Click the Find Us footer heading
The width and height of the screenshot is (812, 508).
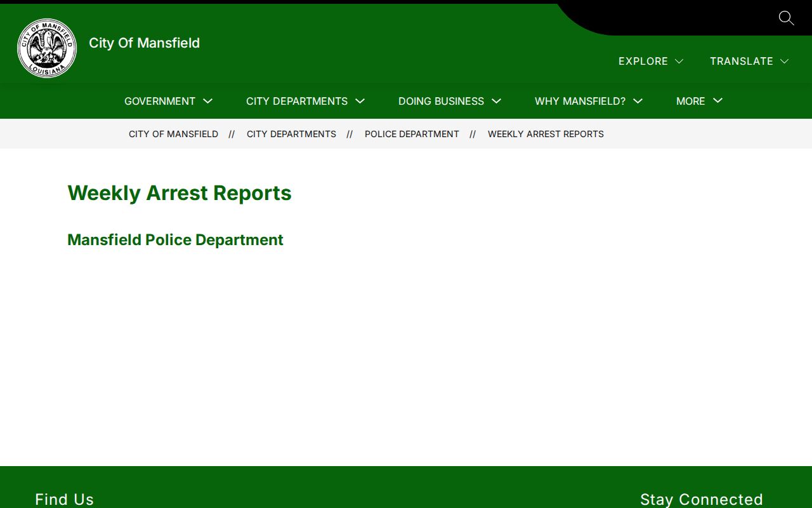pyautogui.click(x=64, y=499)
